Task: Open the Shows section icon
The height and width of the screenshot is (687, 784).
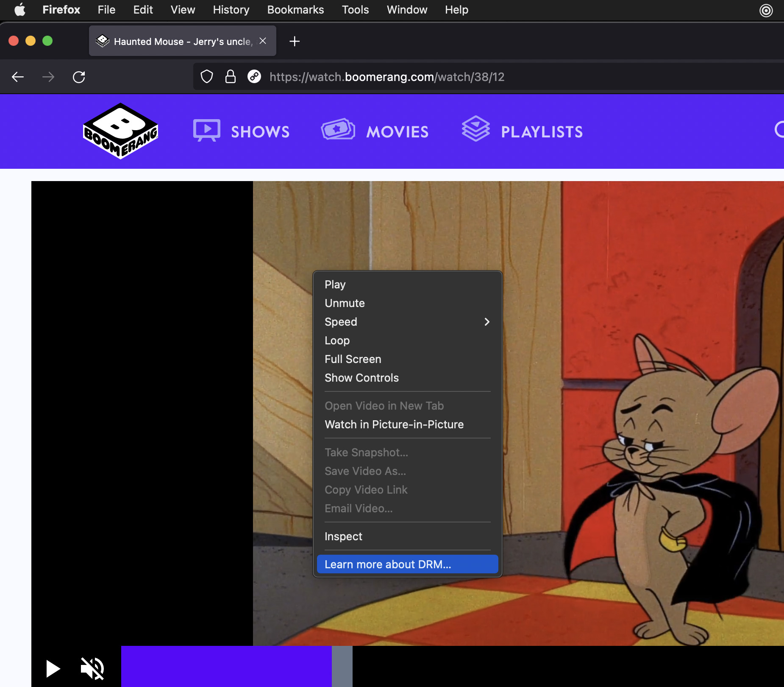Action: (206, 130)
